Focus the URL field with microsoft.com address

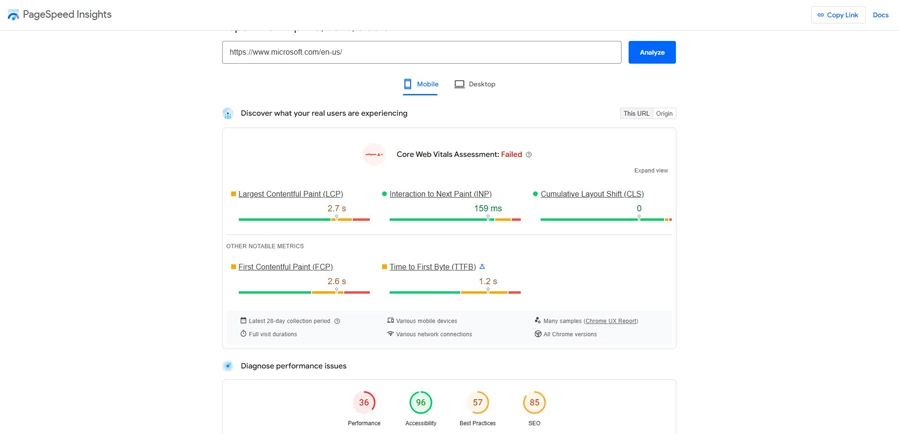(422, 52)
